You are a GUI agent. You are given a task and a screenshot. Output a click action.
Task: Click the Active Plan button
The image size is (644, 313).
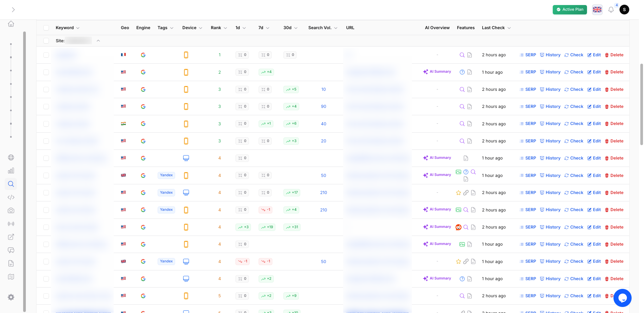pos(570,10)
